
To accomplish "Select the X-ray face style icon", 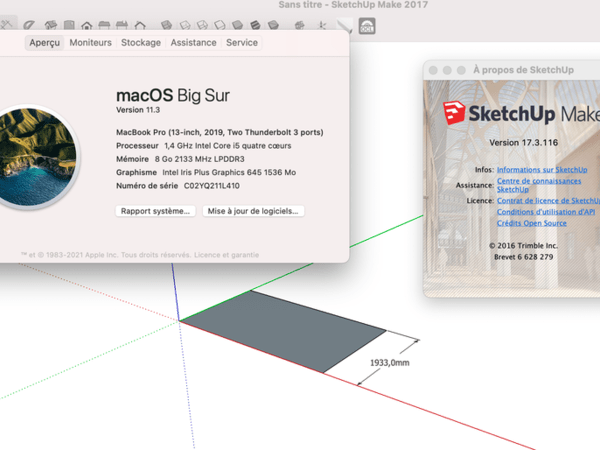I will coord(167,23).
